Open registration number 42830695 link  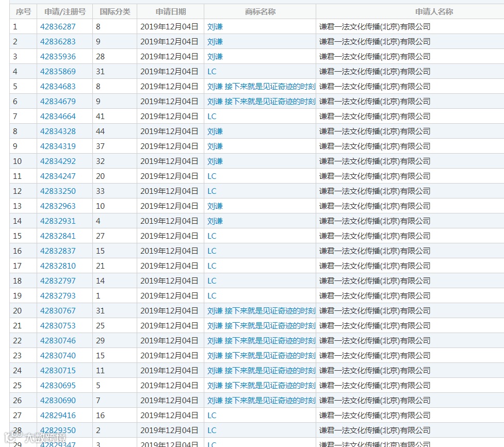tap(58, 385)
